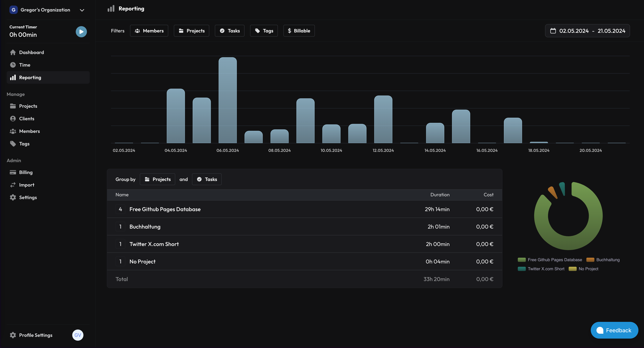
Task: Open Settings gear in Admin section
Action: coord(13,197)
